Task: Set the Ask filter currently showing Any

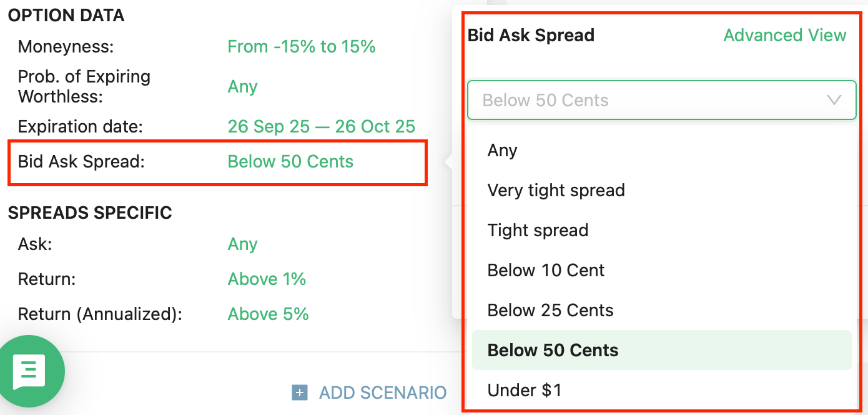Action: [242, 244]
